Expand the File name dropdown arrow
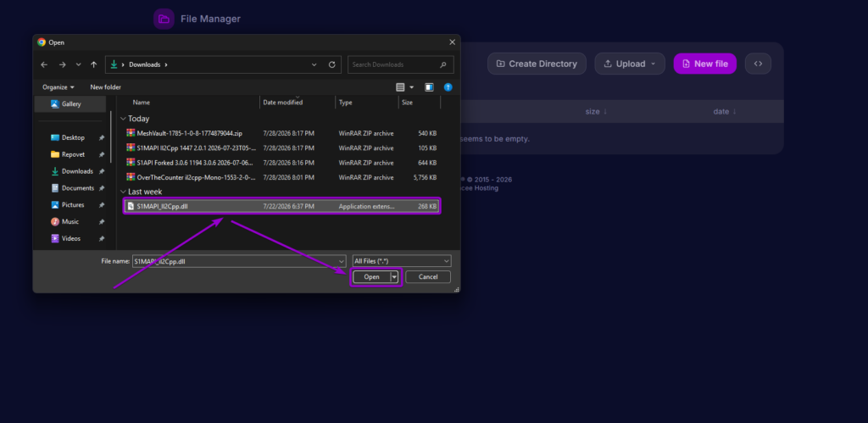 coord(342,261)
